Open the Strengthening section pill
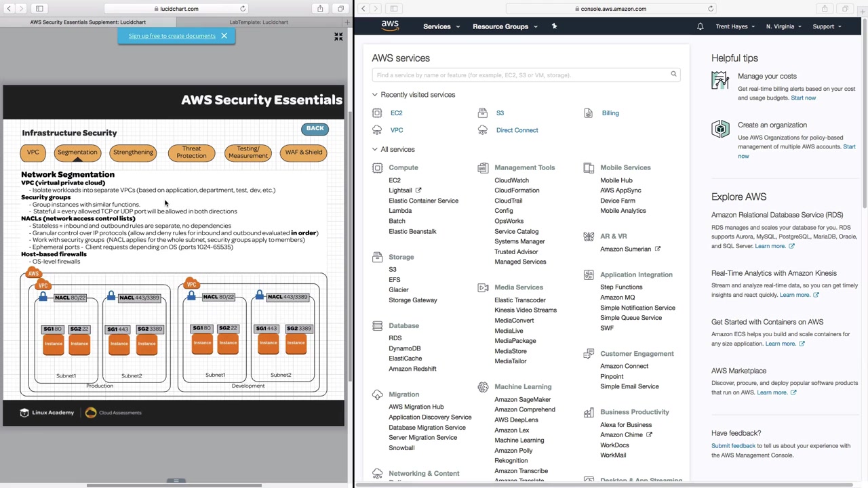This screenshot has height=488, width=868. click(x=133, y=152)
